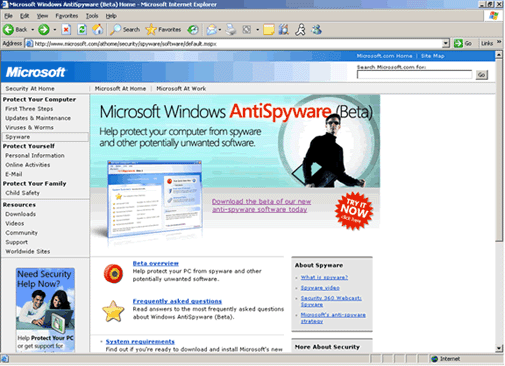Click the Microsoft logo
505x366 pixels.
tap(35, 72)
